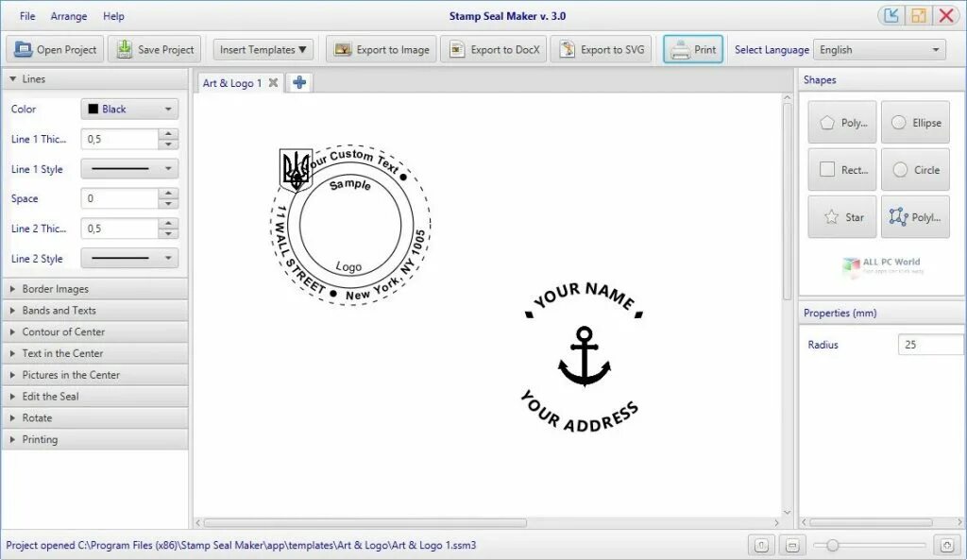Select the trident coat of arms image
967x560 pixels.
[x=296, y=170]
